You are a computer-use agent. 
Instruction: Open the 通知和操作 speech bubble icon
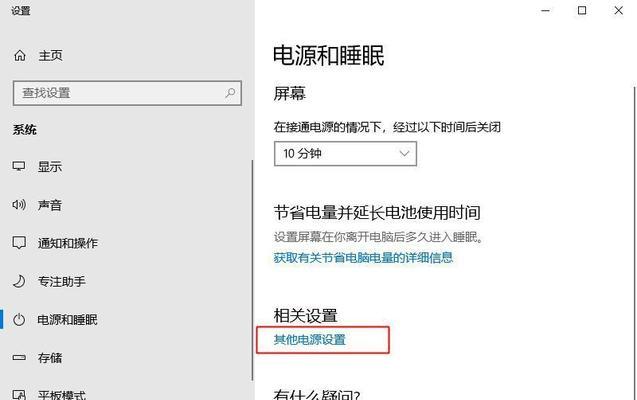pos(19,243)
